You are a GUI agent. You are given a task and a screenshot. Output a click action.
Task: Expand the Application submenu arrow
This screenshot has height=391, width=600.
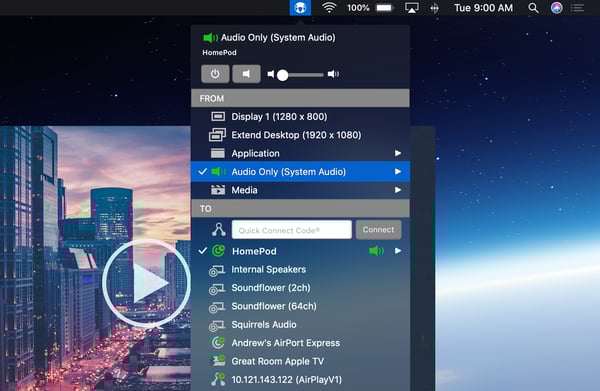398,153
